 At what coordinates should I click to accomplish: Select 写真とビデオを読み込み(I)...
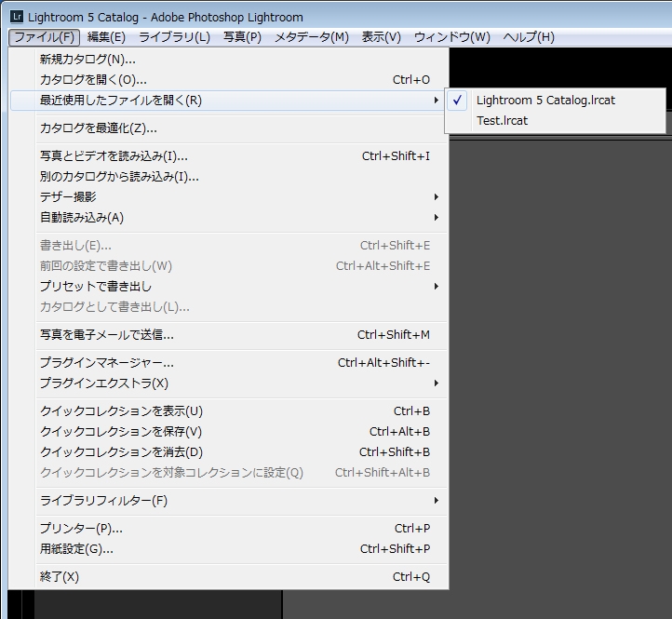(x=229, y=156)
